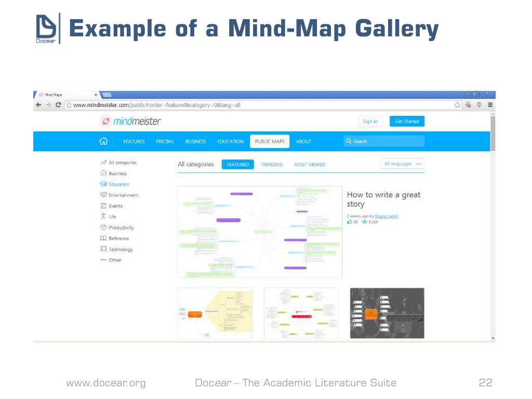Click the browser back arrow
532x399 pixels.
38,105
